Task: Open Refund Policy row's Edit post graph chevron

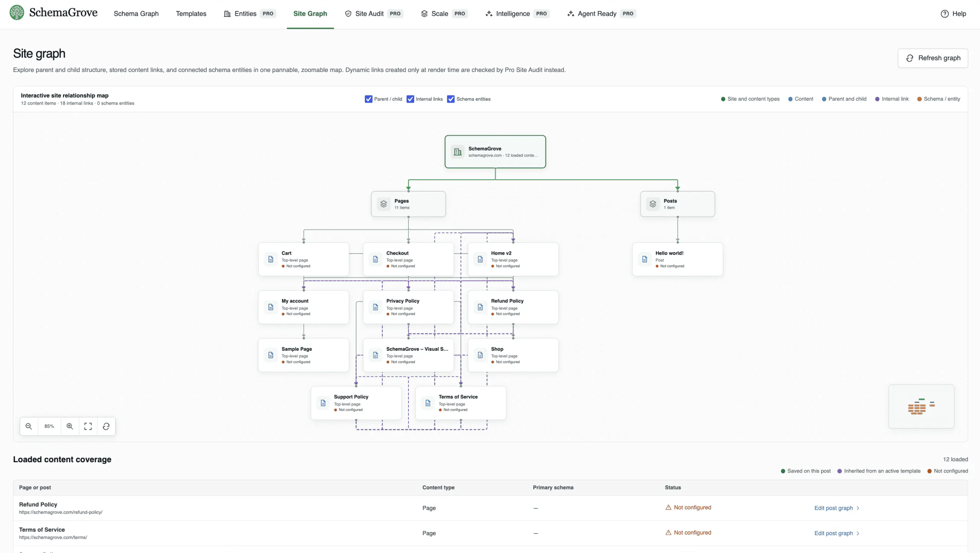Action: [x=858, y=508]
